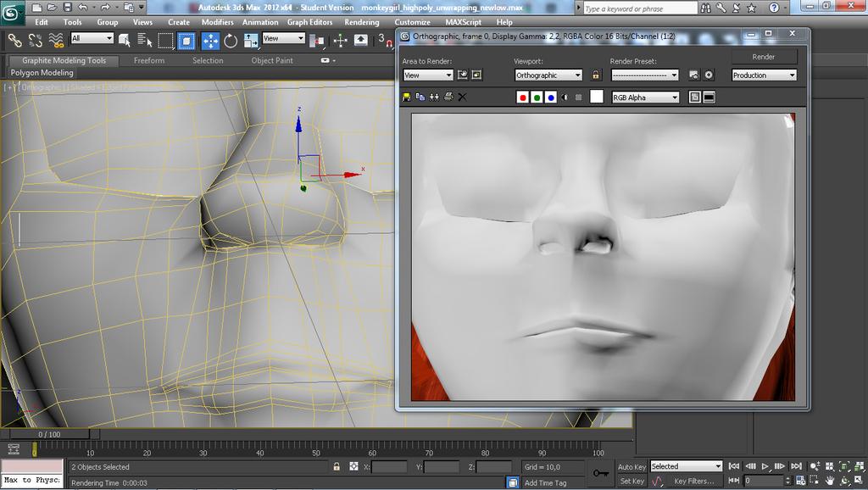Screen dimensions: 868x490
Task: Open the Modifiers menu
Action: tap(218, 22)
